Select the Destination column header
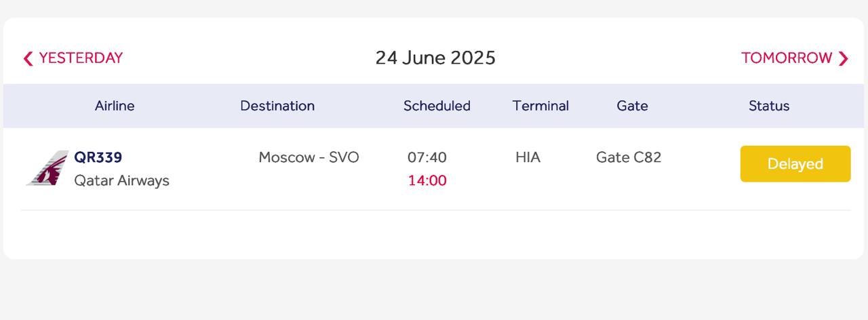 (277, 106)
